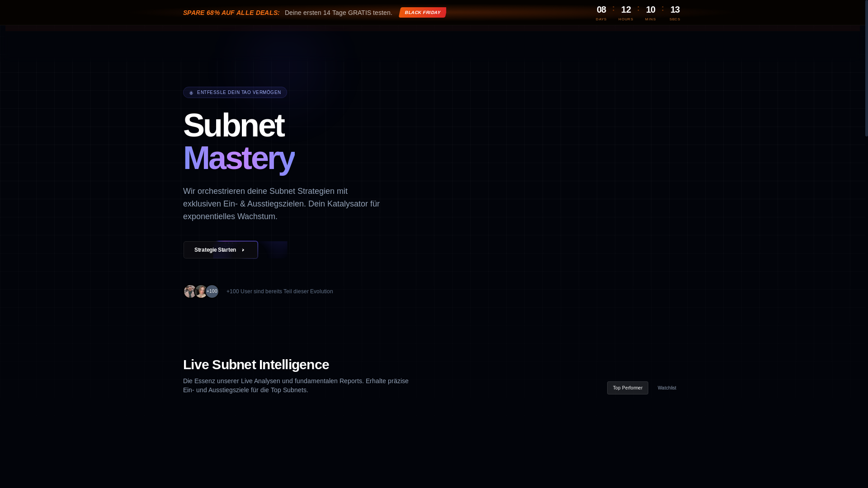Click the page vertical scrollbar thumb
Screen dimensions: 868x488
[x=866, y=68]
